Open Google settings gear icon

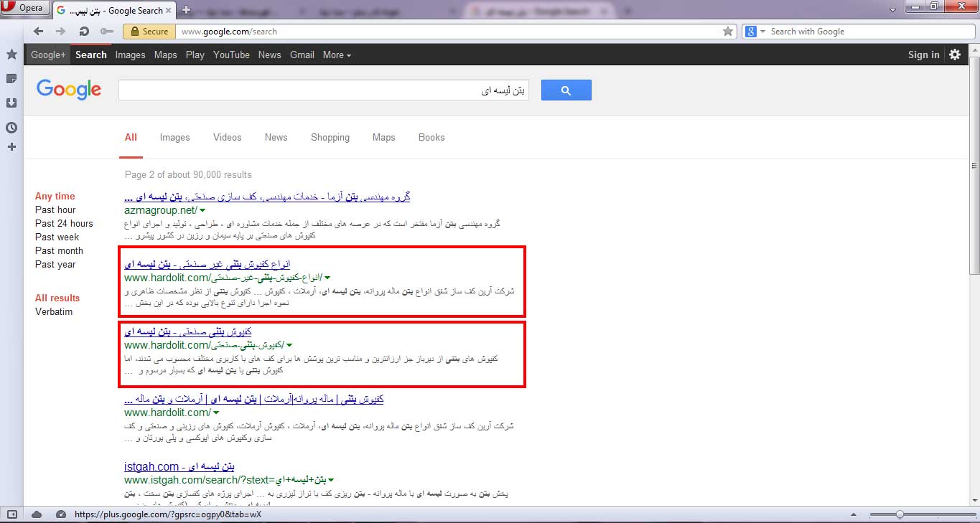point(955,55)
